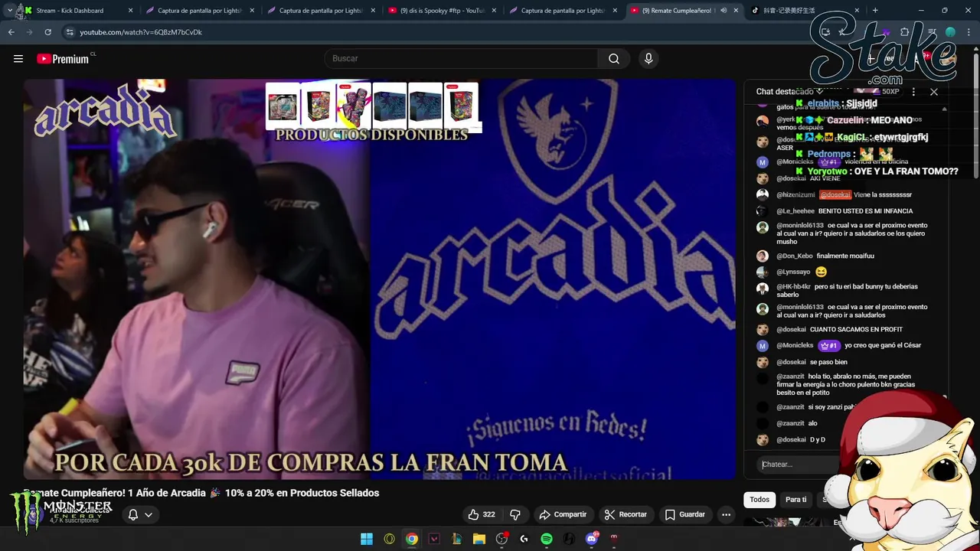Start voice search with the microphone

coord(648,59)
